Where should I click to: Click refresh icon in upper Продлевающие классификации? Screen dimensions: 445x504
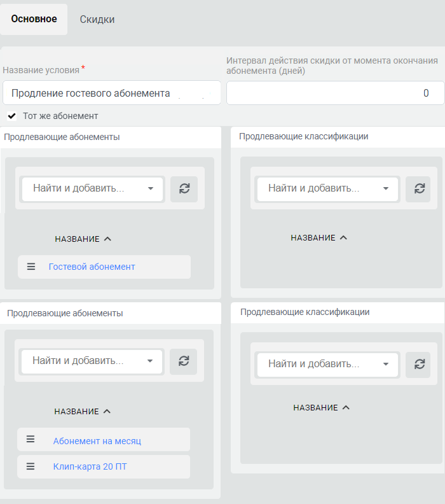[x=420, y=188]
